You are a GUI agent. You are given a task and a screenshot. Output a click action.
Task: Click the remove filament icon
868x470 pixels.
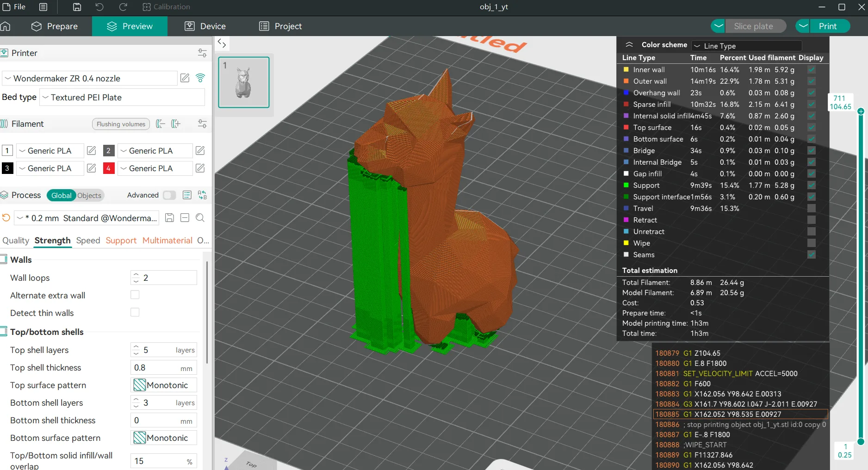click(x=161, y=124)
